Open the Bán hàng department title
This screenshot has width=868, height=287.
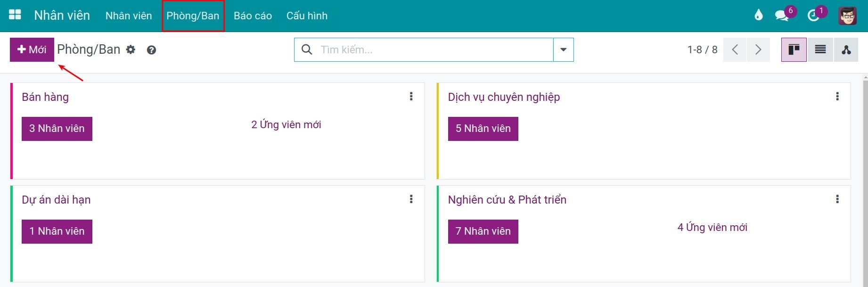click(x=45, y=97)
